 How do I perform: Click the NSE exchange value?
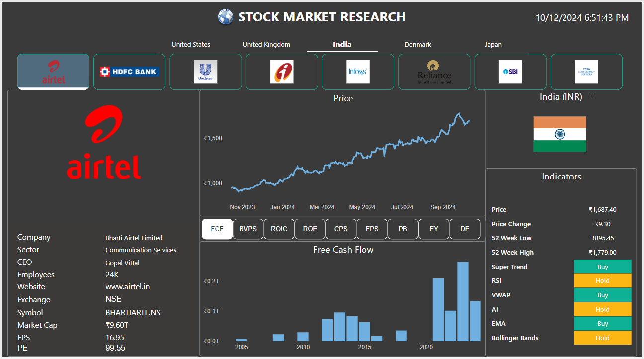[113, 299]
